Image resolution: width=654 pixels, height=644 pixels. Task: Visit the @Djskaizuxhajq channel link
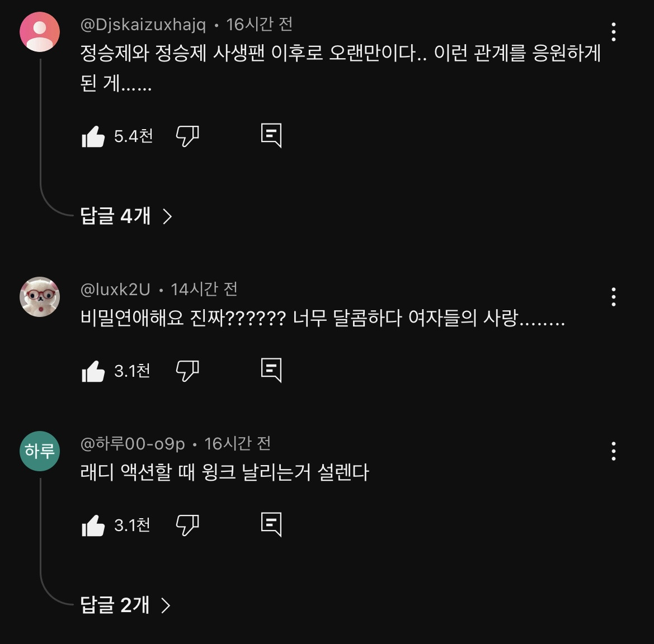143,25
